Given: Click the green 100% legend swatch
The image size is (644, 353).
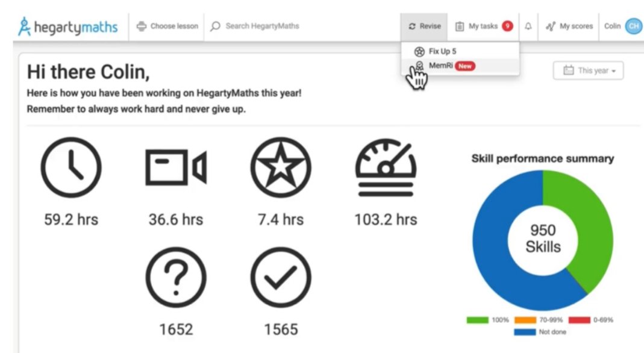Looking at the screenshot, I should (x=478, y=320).
